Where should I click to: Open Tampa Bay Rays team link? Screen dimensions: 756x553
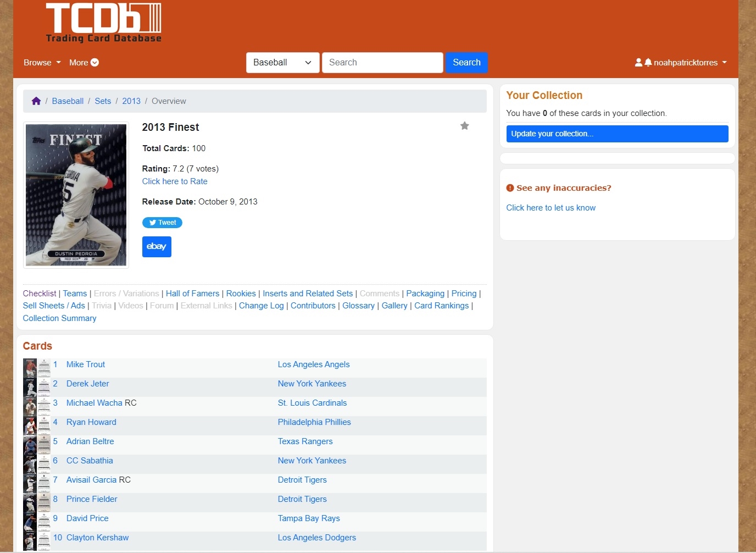point(309,518)
